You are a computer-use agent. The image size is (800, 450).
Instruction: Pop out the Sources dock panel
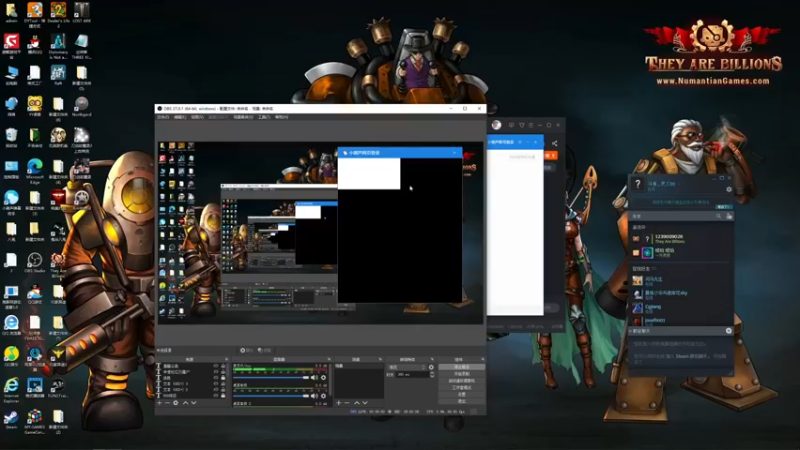(227, 359)
